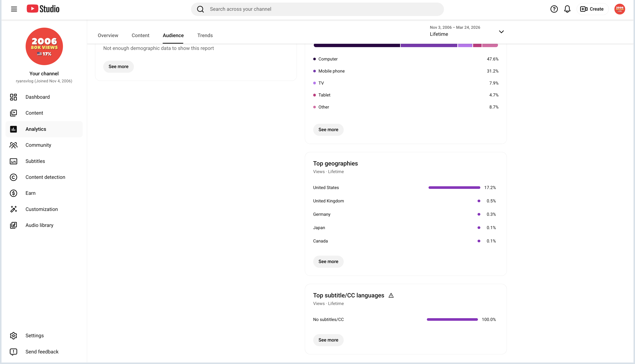Screen dimensions: 635x364
Task: Click United Kingdom in Top geographies
Action: (x=328, y=201)
